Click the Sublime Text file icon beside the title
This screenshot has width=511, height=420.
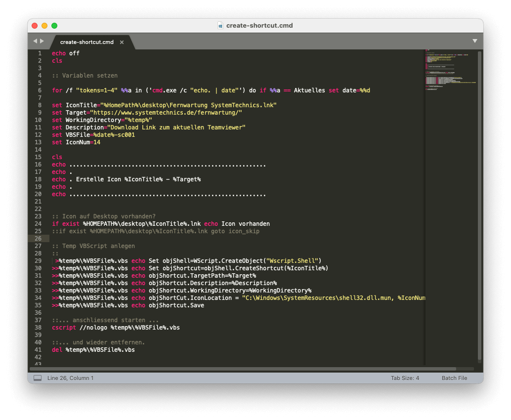click(x=220, y=25)
